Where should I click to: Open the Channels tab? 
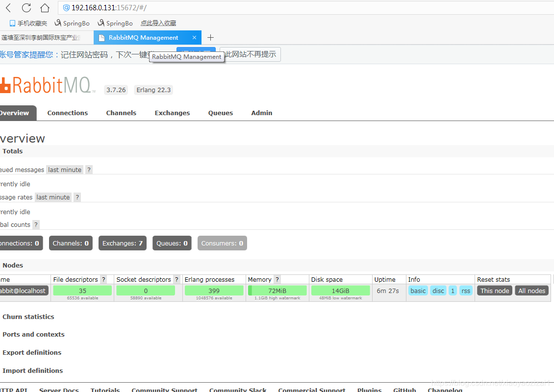[121, 113]
